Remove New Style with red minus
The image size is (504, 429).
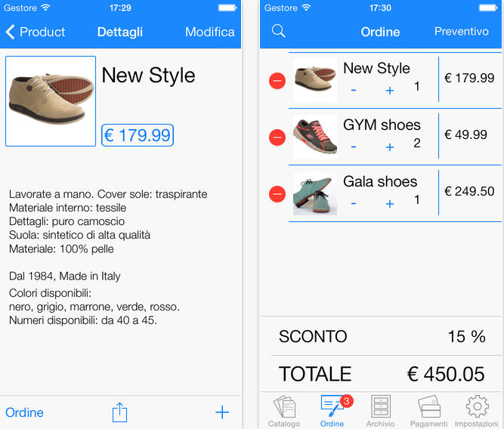(x=277, y=81)
